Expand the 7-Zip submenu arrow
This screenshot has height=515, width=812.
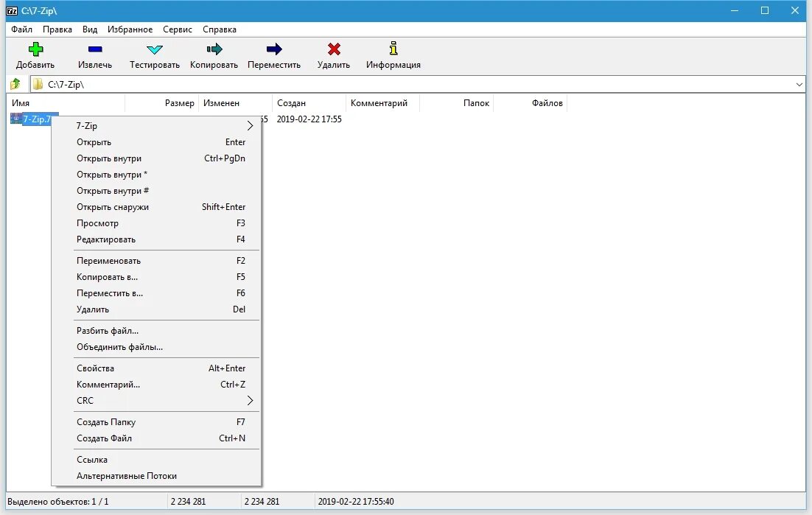250,126
